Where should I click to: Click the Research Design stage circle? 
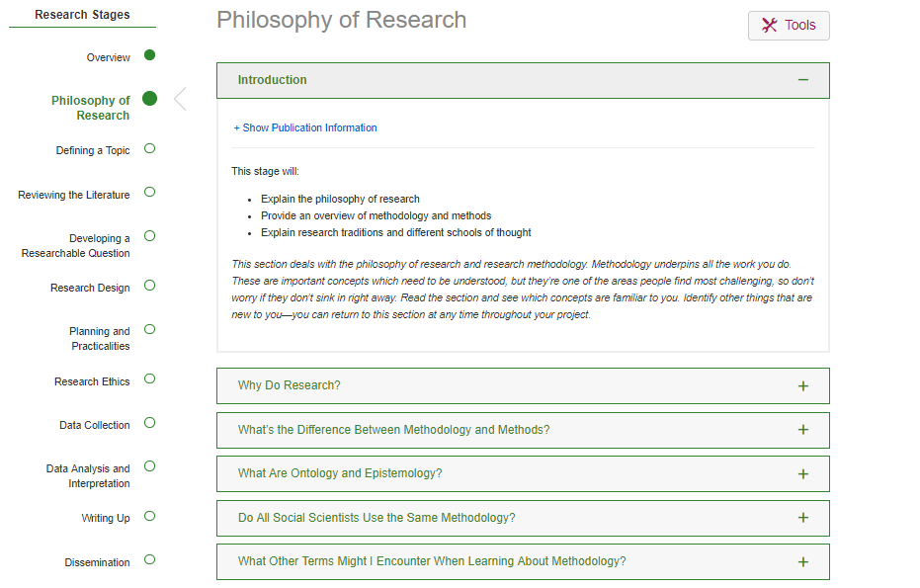pos(150,287)
